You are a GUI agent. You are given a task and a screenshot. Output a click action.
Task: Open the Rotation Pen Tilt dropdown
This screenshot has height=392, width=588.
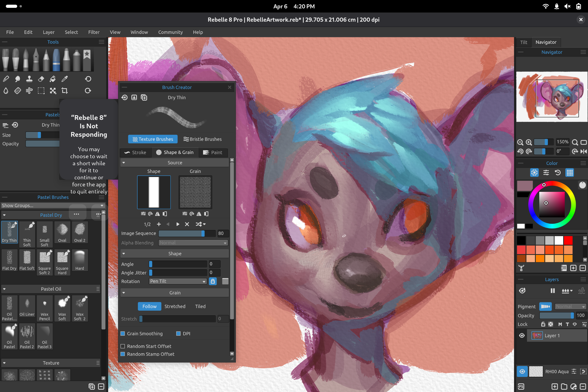(x=178, y=281)
